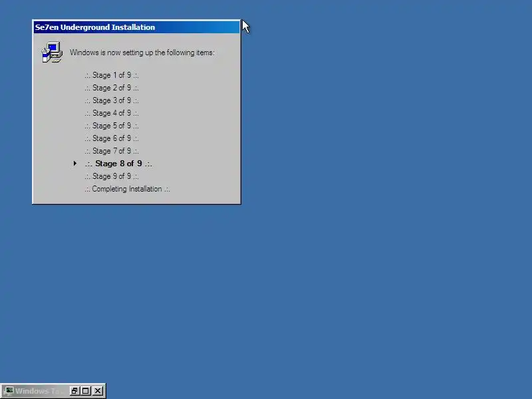532x399 pixels.
Task: Select the 'Stage 2 of 9' line
Action: click(112, 88)
